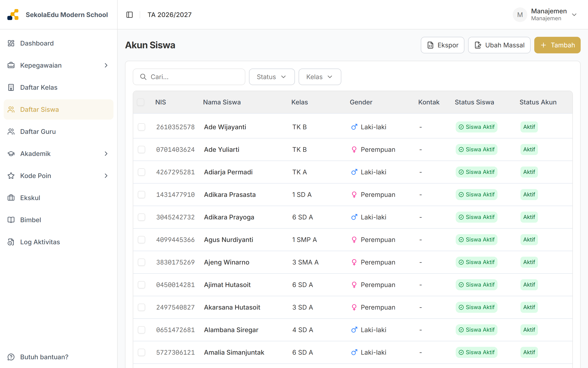Click the Butuh bantuan? link
This screenshot has width=588, height=368.
tap(44, 357)
